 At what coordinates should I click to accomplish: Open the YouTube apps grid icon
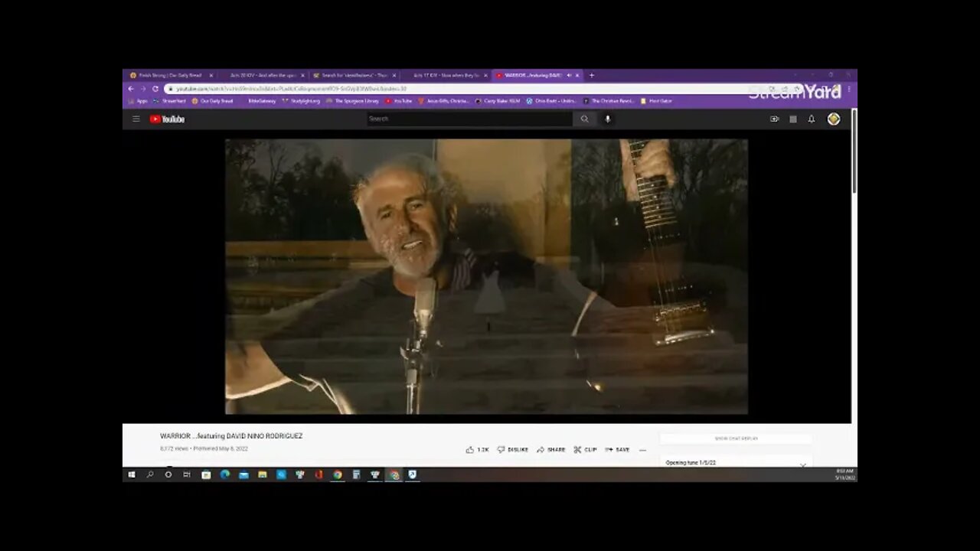[x=792, y=119]
